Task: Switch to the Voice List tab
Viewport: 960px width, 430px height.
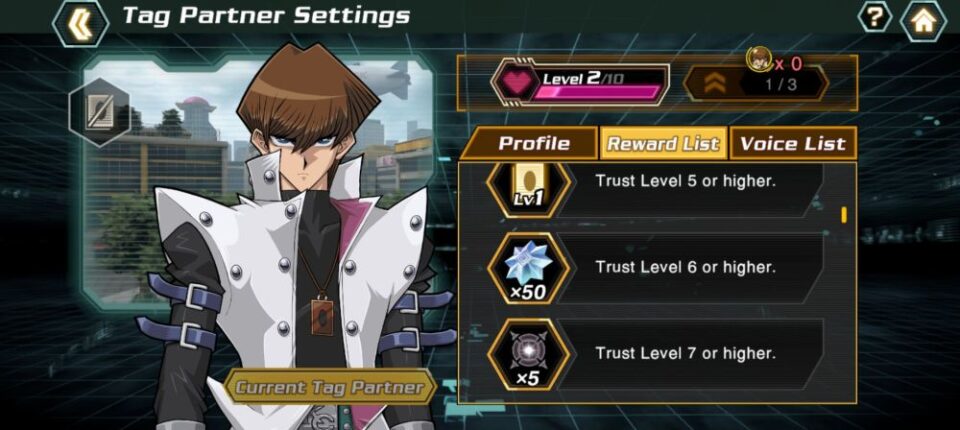Action: [x=793, y=143]
